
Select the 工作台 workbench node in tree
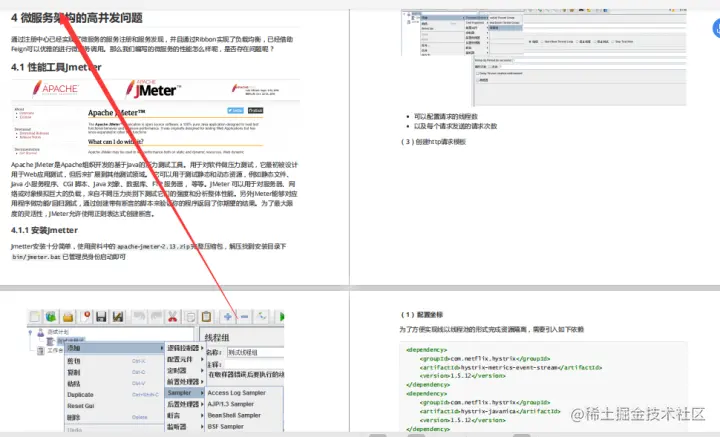tap(50, 350)
